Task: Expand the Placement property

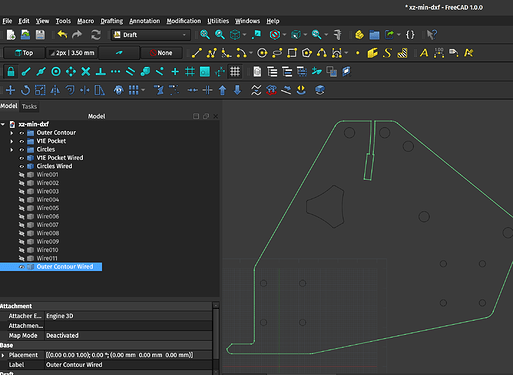Action: pos(3,355)
